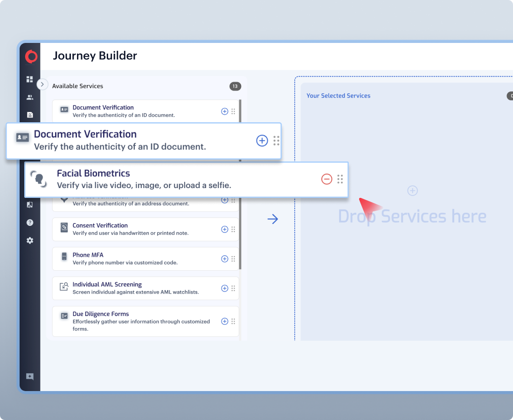Click the compare icon above help icon
513x420 pixels.
tap(30, 204)
